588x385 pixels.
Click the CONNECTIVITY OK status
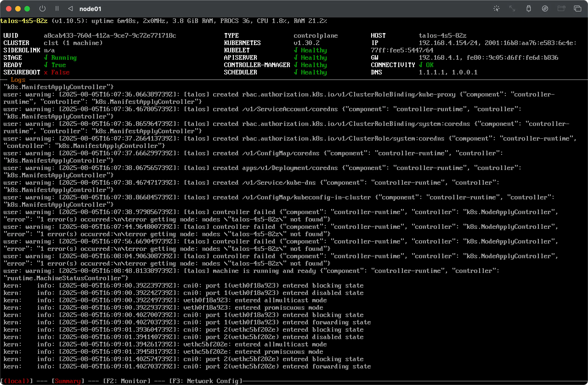(427, 65)
